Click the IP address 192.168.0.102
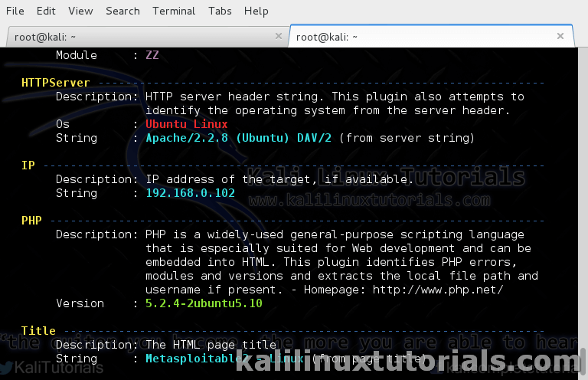Viewport: 588px width, 380px height. [190, 193]
